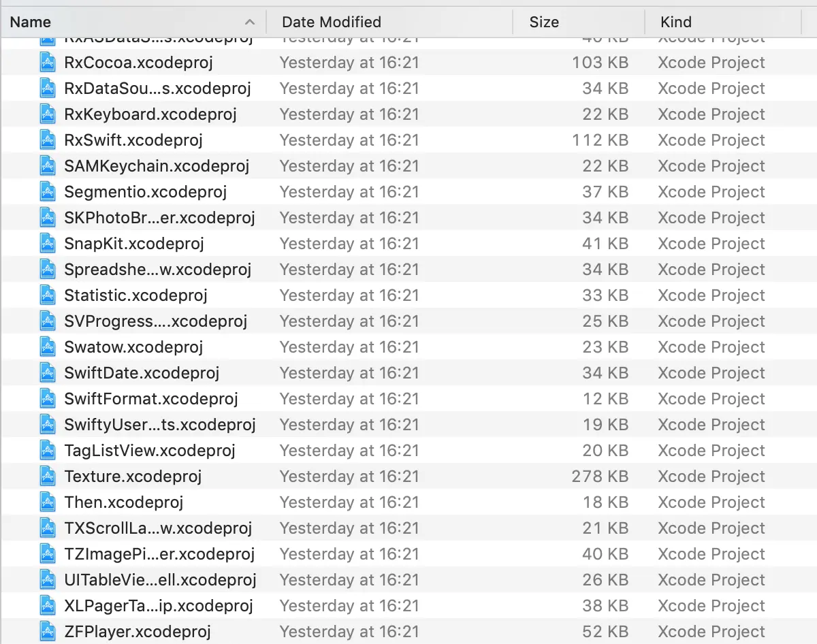This screenshot has height=644, width=817.
Task: Select the SAMKeychain.xcodeproj row
Action: 408,166
